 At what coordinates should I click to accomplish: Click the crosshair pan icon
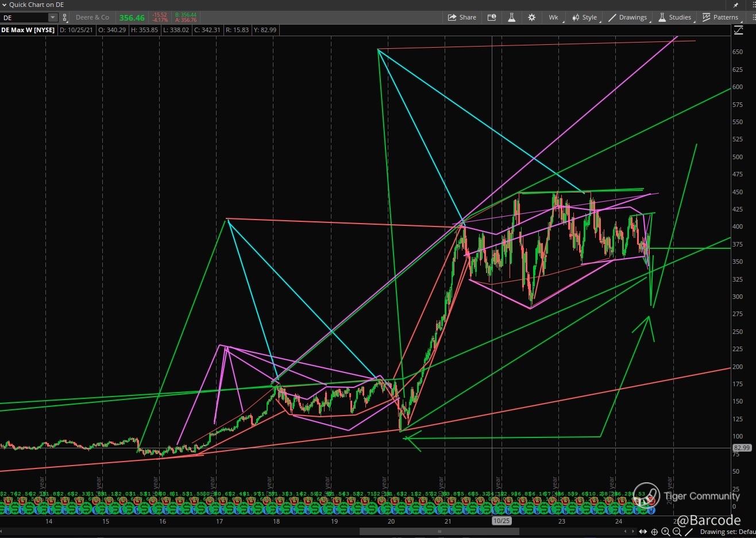click(x=654, y=532)
